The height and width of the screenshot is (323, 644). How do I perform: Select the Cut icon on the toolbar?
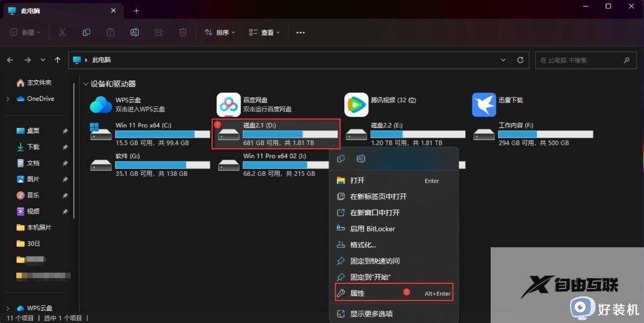click(62, 32)
